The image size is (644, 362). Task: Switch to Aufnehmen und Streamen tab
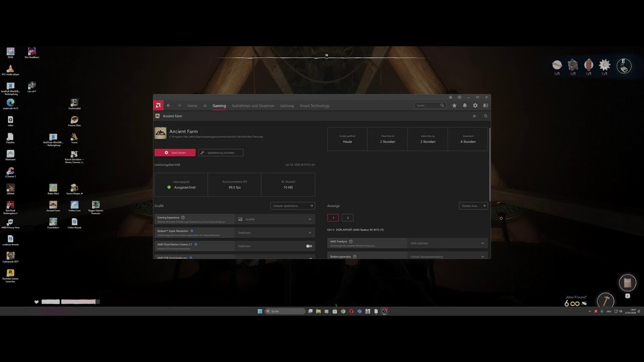click(x=253, y=106)
